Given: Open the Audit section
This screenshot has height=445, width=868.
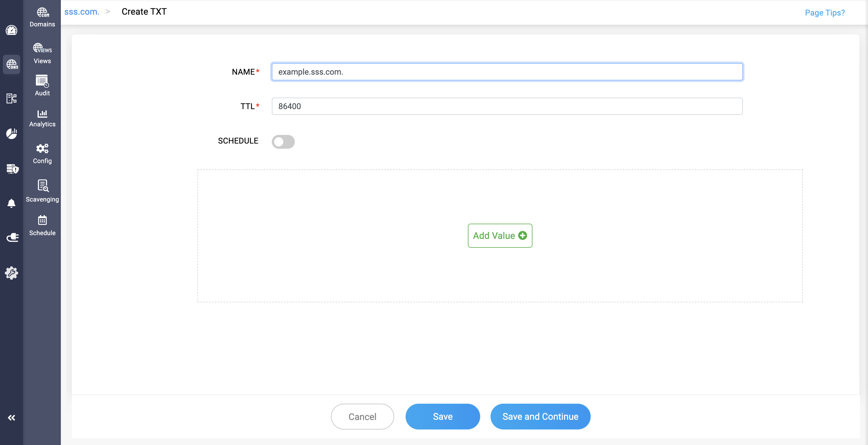Looking at the screenshot, I should point(42,86).
